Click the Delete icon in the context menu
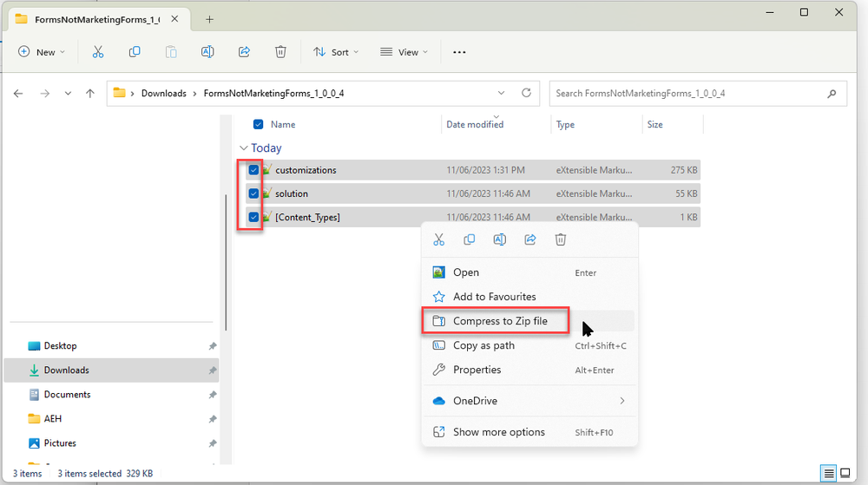Image resolution: width=868 pixels, height=485 pixels. (561, 239)
